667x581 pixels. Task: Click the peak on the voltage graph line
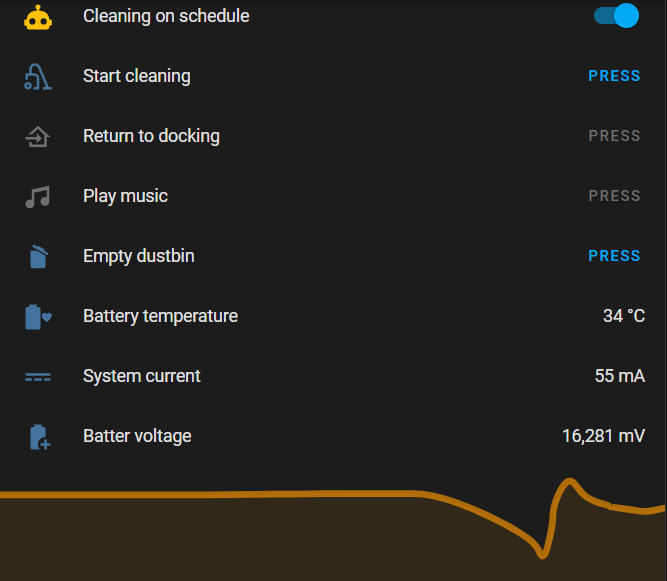(x=569, y=481)
